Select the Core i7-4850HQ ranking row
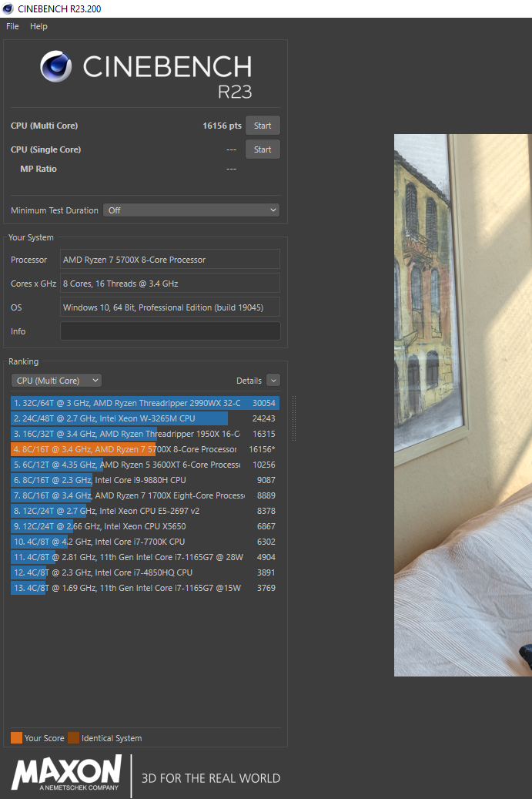 pyautogui.click(x=145, y=572)
